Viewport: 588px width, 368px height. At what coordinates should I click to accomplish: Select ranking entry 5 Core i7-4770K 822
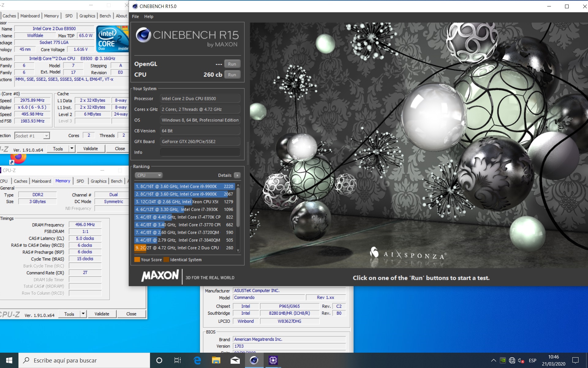point(185,217)
